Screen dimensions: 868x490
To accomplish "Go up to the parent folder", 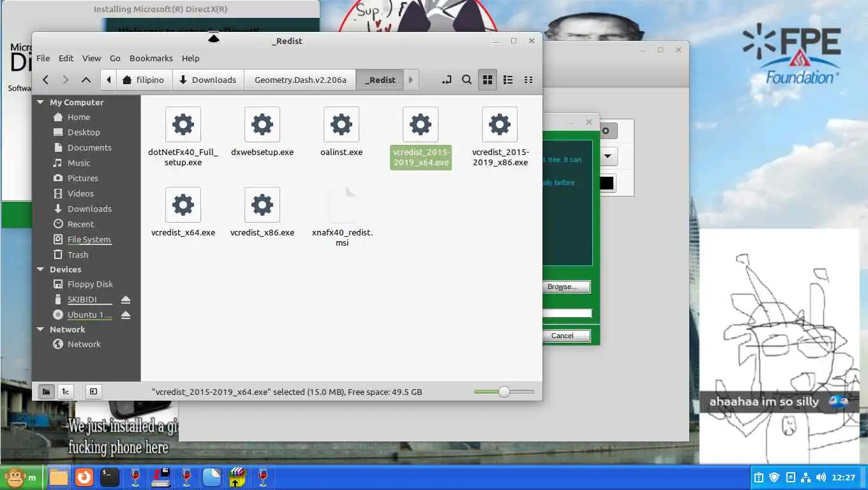I will point(86,80).
